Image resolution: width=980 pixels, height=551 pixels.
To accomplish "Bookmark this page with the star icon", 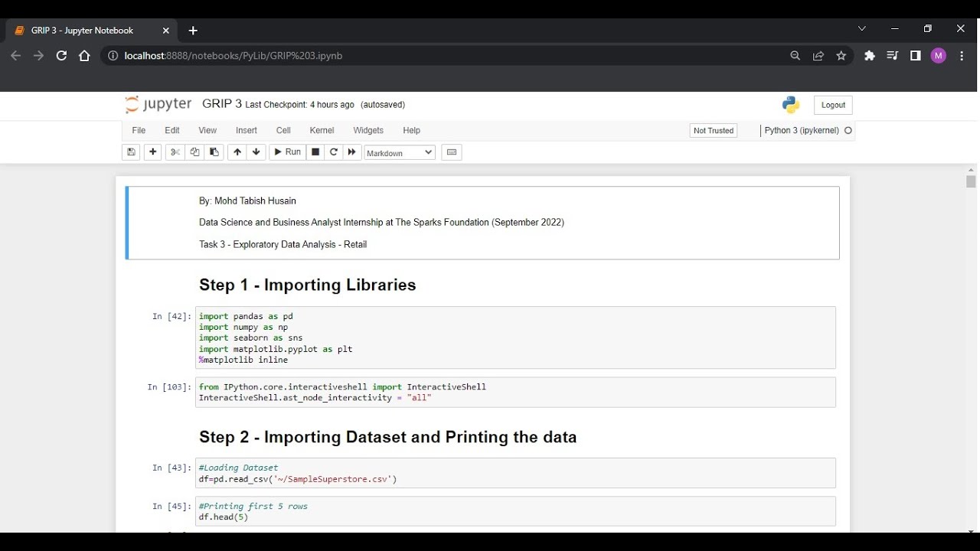I will coord(841,56).
